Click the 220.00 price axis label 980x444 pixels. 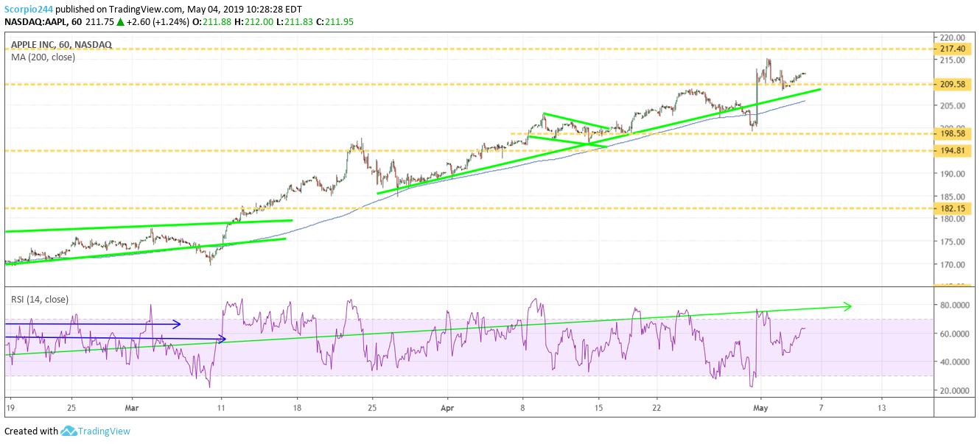pos(953,38)
